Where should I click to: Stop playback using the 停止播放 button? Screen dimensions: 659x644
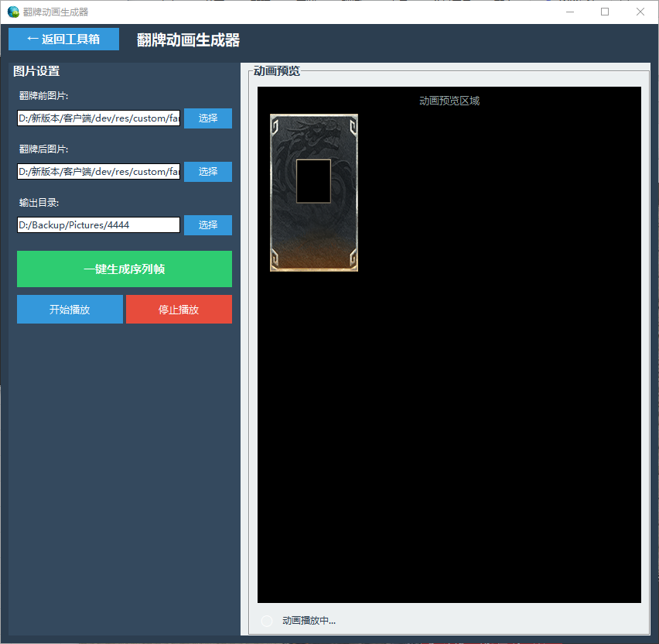click(x=179, y=309)
